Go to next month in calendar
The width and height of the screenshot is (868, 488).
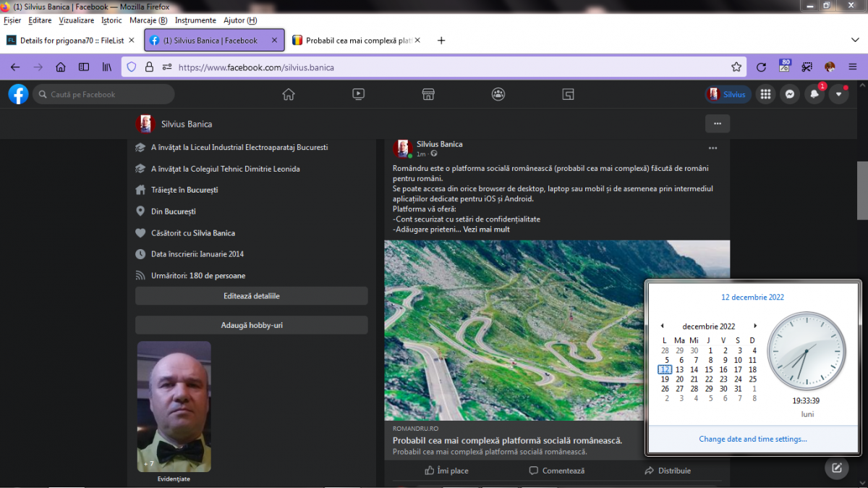(x=755, y=326)
